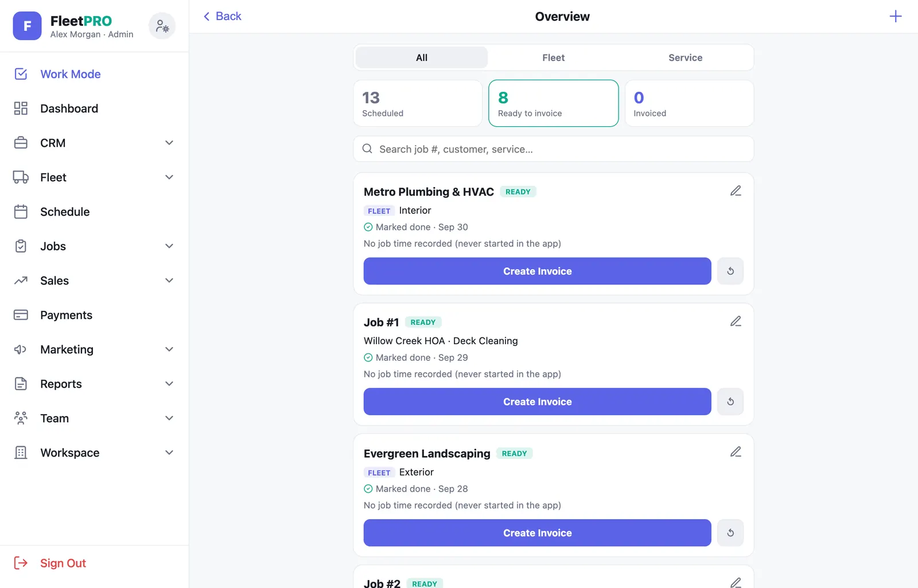The height and width of the screenshot is (588, 918).
Task: Create an invoice for Metro Plumbing & HVAC
Action: click(x=537, y=271)
